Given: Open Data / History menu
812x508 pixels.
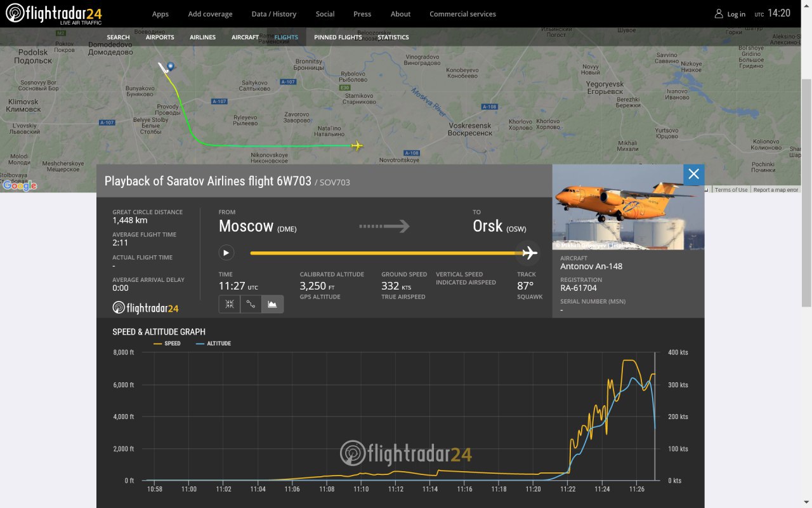Looking at the screenshot, I should (273, 14).
